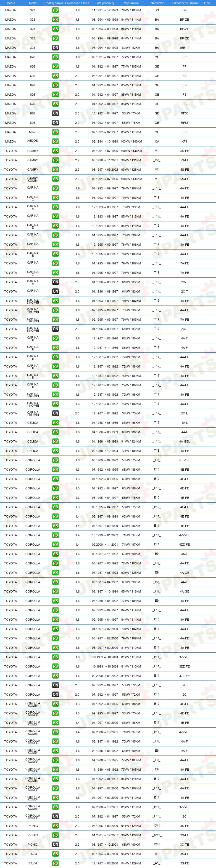Click the 92kW / 125KM power cell
The image size is (216, 868).
131,572
